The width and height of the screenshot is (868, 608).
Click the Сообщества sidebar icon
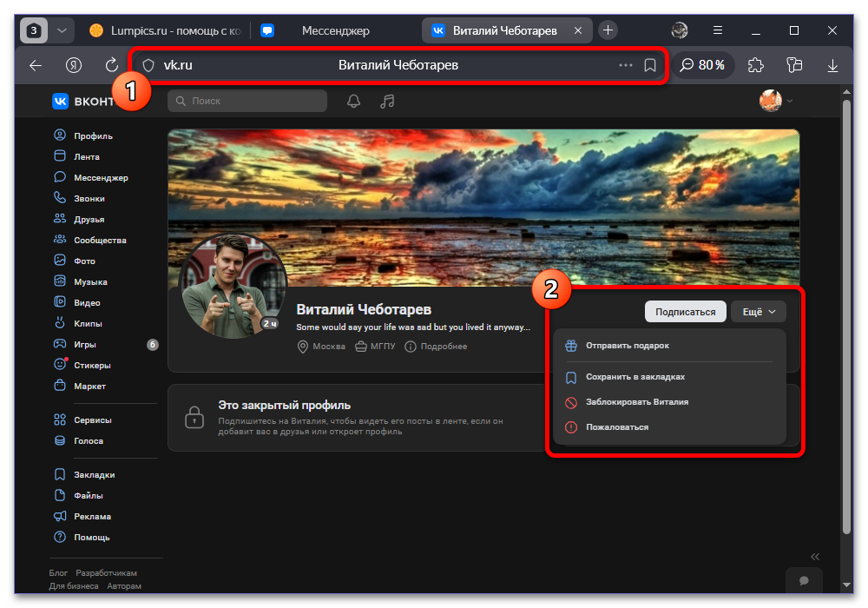(x=60, y=239)
